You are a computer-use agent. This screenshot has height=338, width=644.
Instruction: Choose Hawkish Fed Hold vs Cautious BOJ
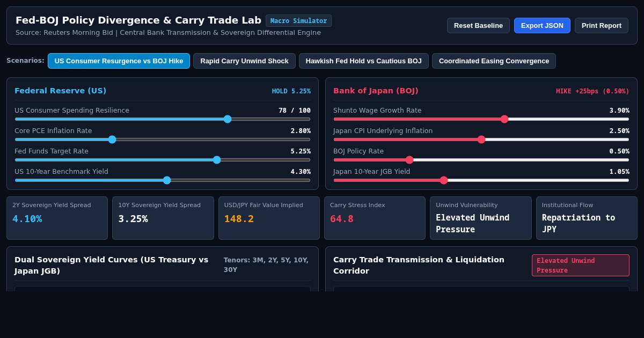364,61
